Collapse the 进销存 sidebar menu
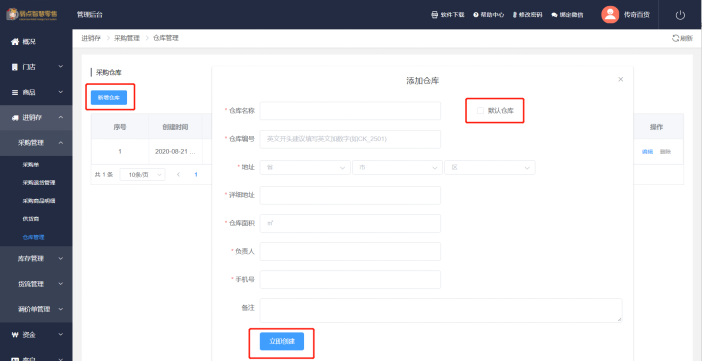 [x=61, y=118]
